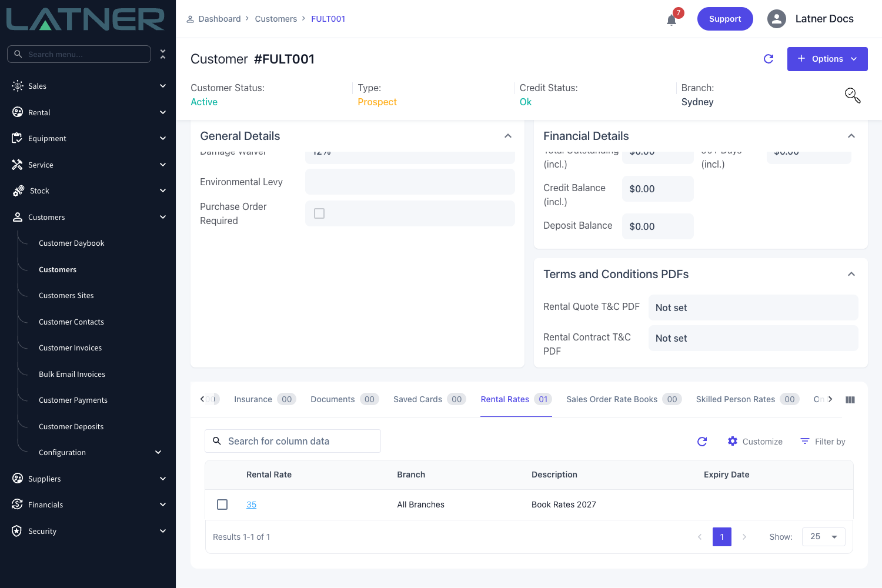
Task: Click the Support button
Action: tap(725, 19)
